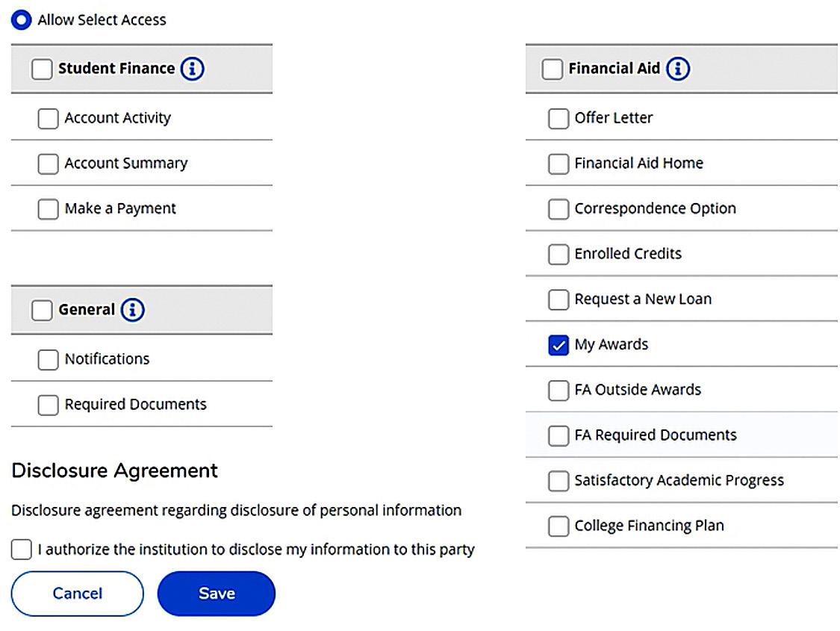Enable the Account Activity checkbox
Viewport: 840px width, 631px height.
point(48,118)
